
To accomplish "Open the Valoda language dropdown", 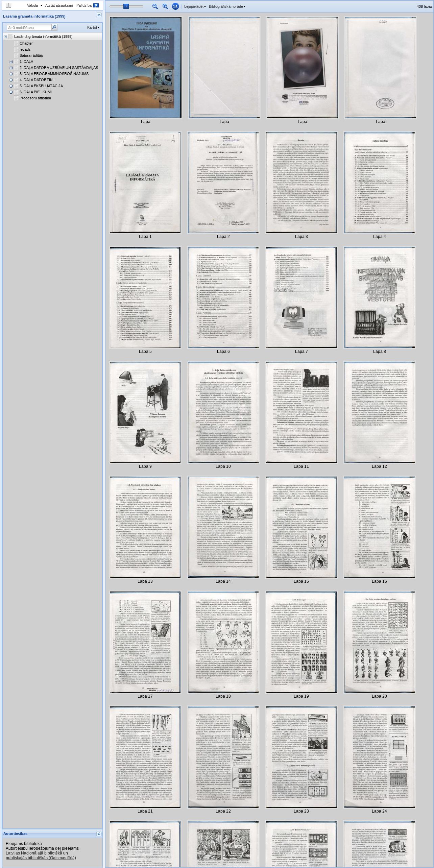I will coord(34,5).
